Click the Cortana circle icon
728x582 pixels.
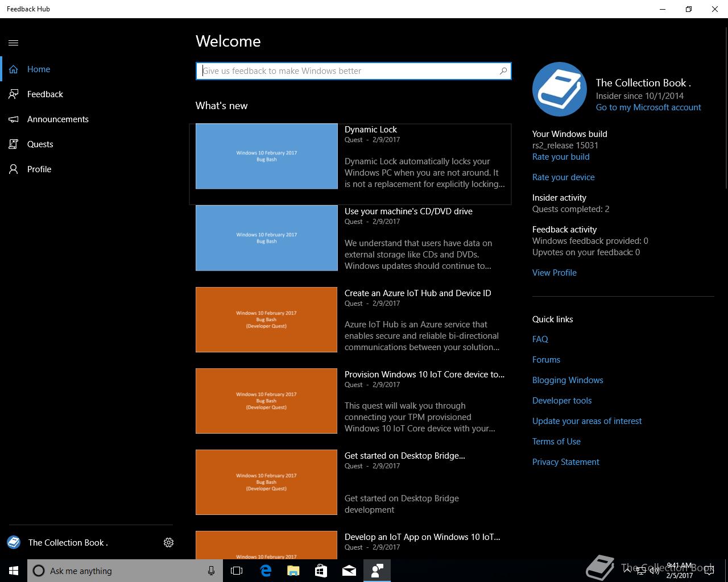coord(39,571)
